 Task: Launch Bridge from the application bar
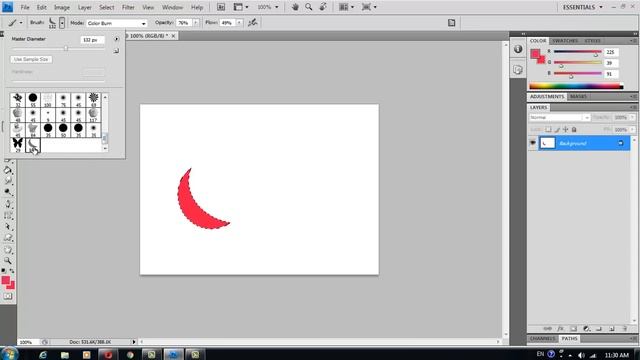pos(221,7)
